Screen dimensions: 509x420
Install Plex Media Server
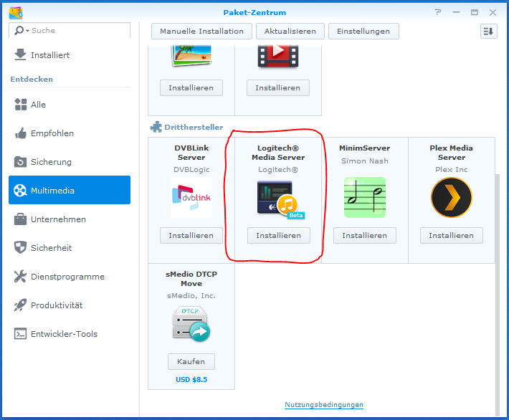coord(451,235)
